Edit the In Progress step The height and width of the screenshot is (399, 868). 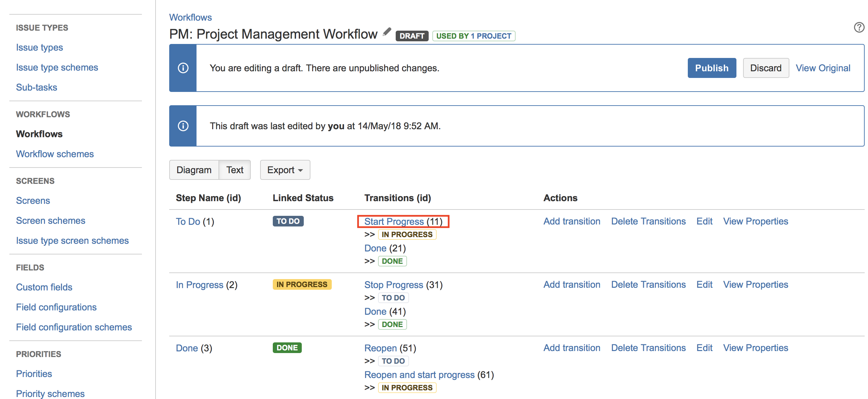(704, 284)
